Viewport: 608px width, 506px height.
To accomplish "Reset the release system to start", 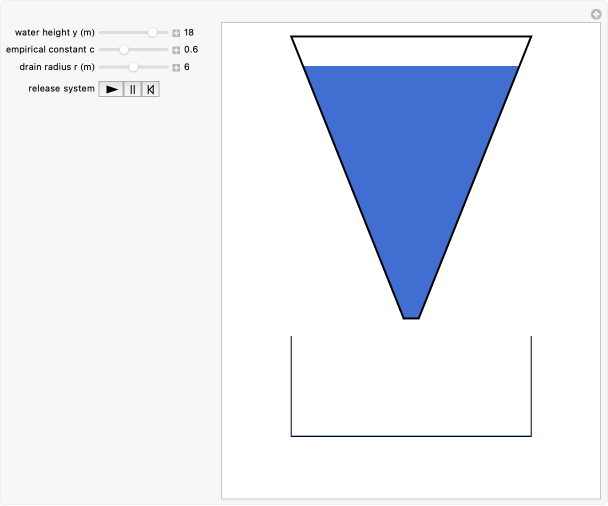I will (150, 89).
